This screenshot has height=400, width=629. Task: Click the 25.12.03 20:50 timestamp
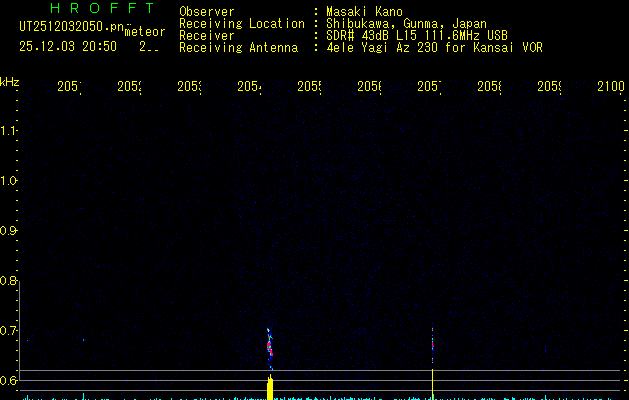click(x=67, y=46)
